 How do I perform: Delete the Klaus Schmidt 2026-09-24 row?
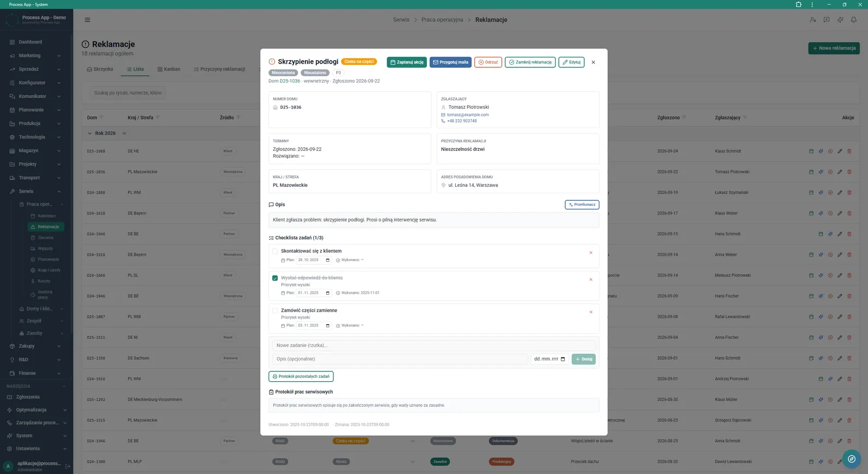click(849, 151)
